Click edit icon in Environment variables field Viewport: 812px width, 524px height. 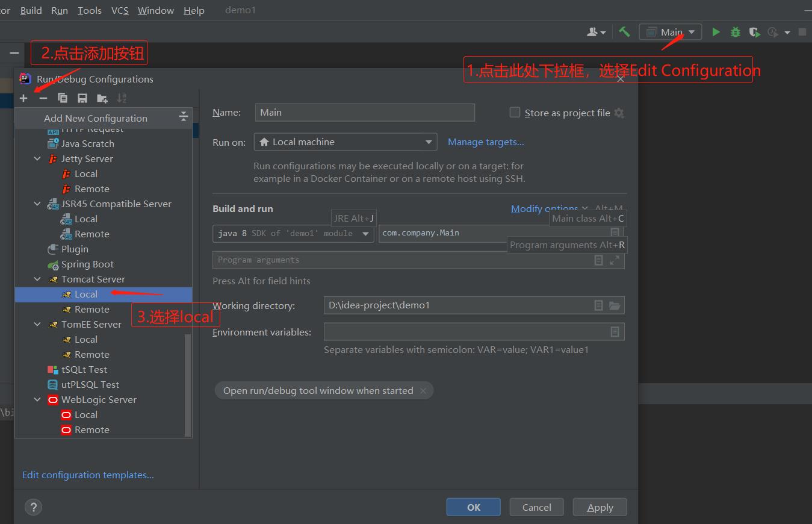pos(615,332)
